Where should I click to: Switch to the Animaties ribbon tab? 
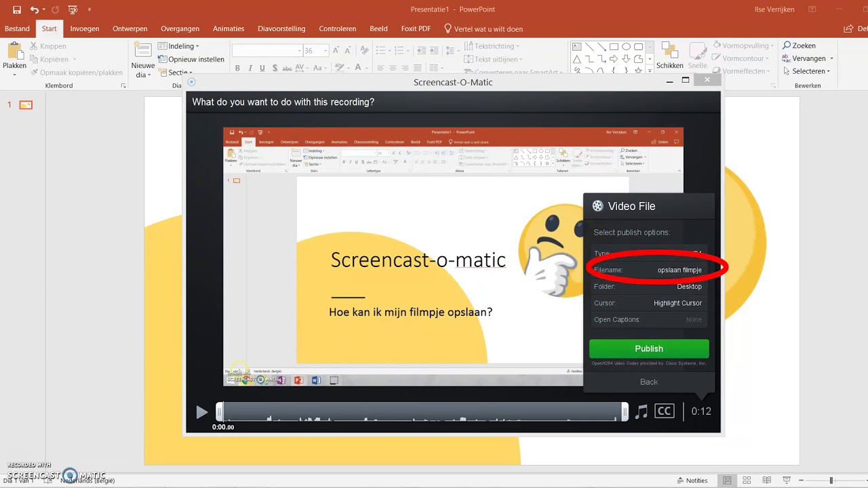pyautogui.click(x=229, y=28)
